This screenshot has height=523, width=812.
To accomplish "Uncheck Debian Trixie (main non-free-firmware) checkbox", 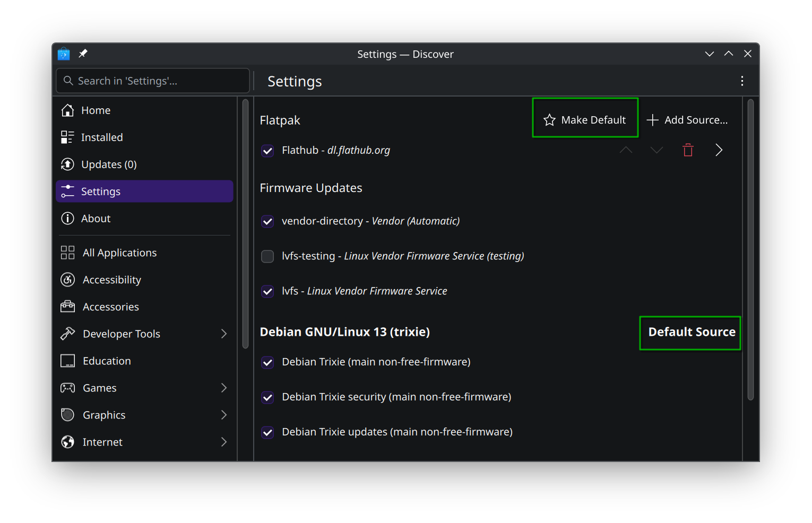I will pos(267,362).
